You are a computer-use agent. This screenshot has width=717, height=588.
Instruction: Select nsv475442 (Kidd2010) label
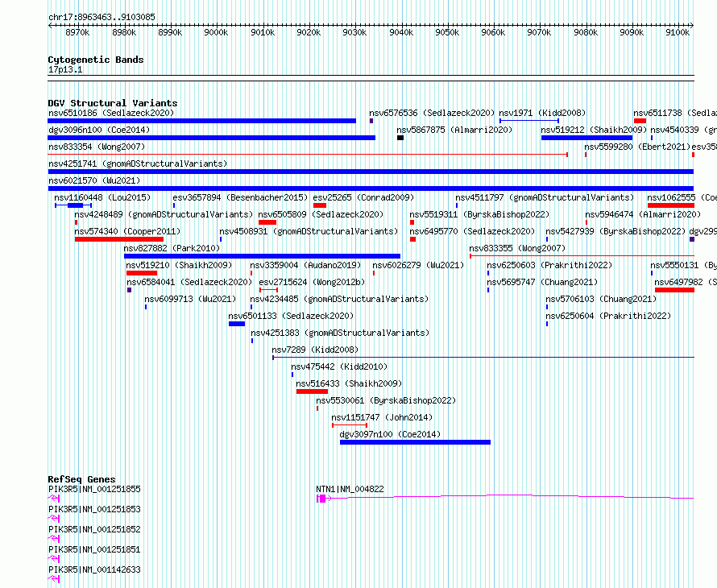[x=339, y=366]
